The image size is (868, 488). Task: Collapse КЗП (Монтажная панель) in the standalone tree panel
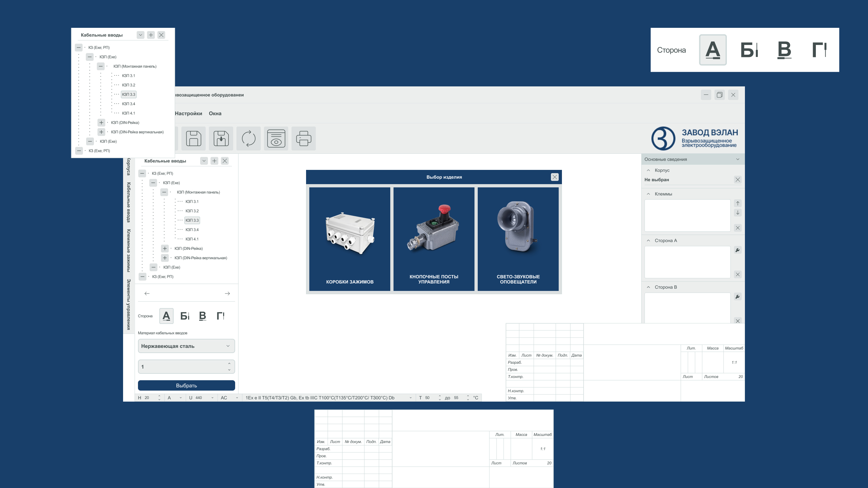101,66
